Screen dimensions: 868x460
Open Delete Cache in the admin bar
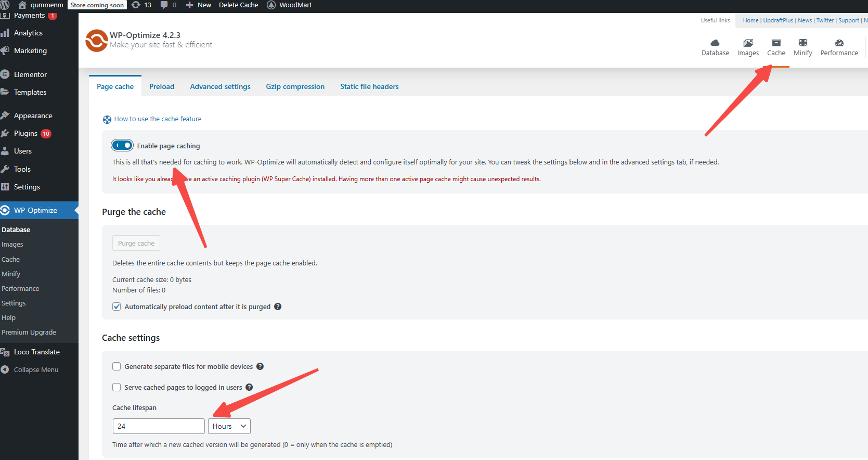[x=238, y=5]
